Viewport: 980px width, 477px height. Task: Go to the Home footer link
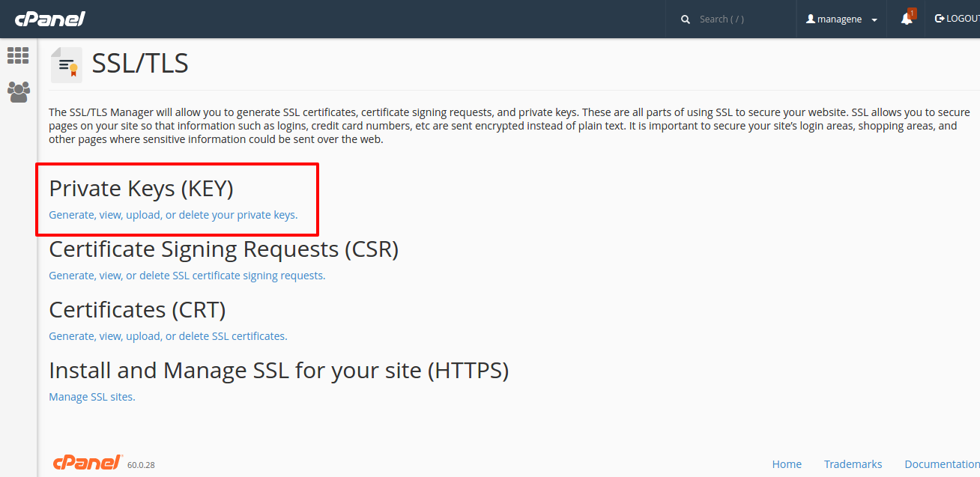(787, 464)
